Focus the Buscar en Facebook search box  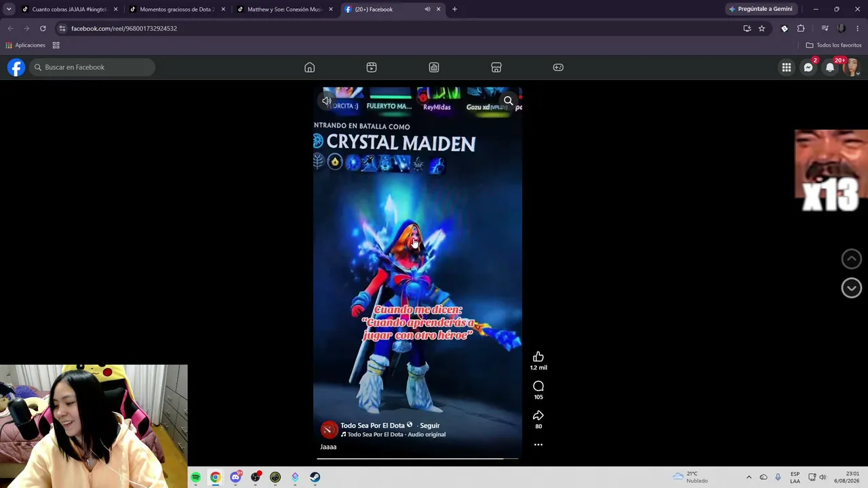92,67
